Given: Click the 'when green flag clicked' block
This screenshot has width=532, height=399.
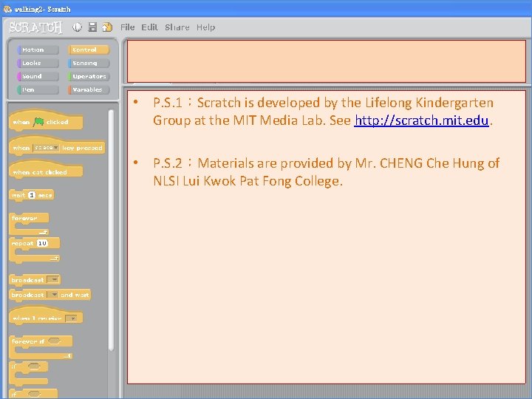Looking at the screenshot, I should (x=46, y=120).
